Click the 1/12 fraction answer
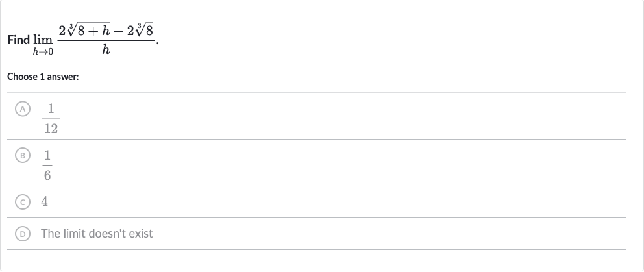This screenshot has height=272, width=644. (x=51, y=119)
